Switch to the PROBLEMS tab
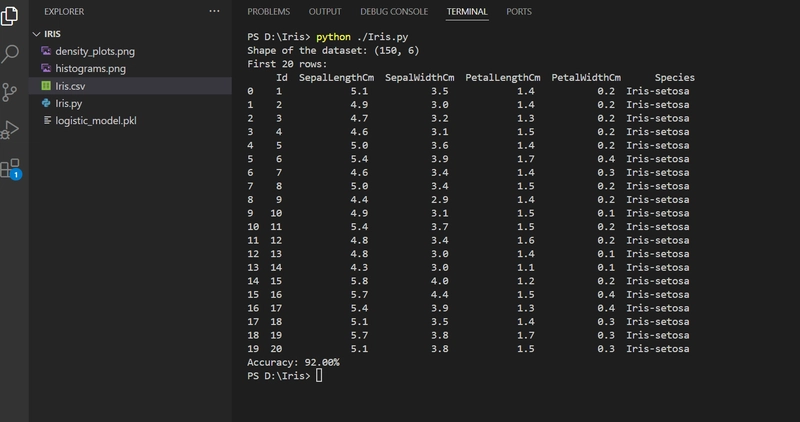 [268, 12]
